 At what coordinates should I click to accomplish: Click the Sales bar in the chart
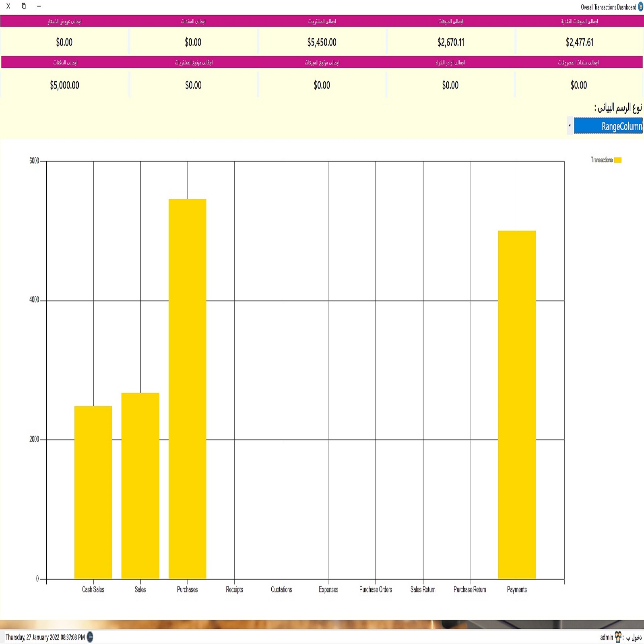[x=140, y=485]
